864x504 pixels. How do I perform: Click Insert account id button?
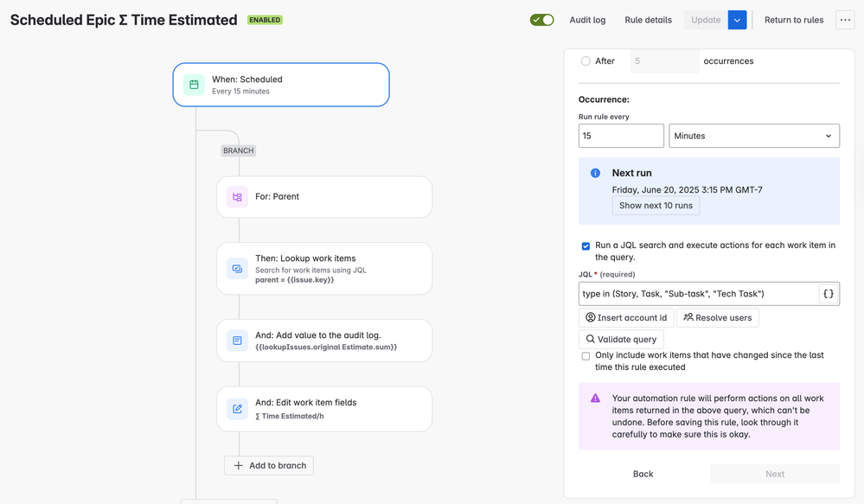[626, 318]
